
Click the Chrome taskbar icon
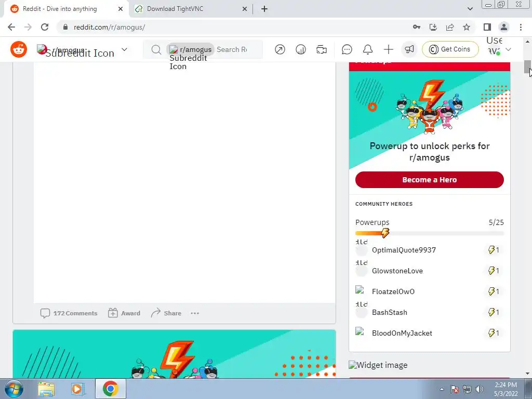pos(110,389)
